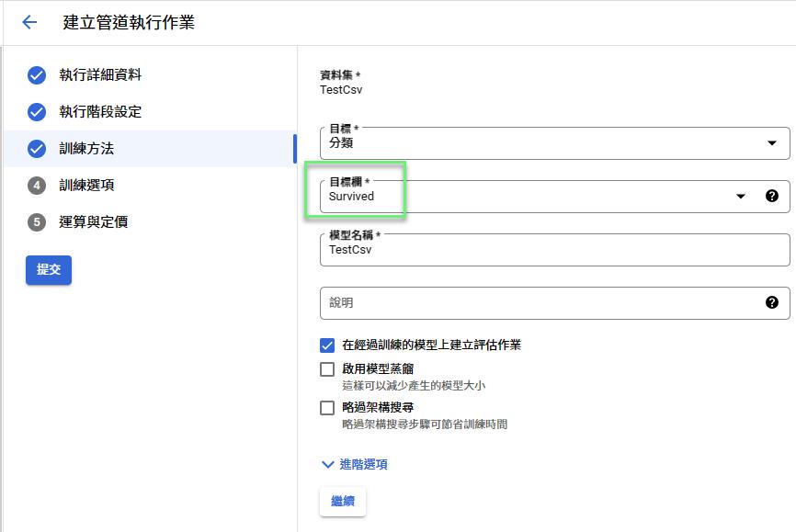Go to 運算與定價 step
The height and width of the screenshot is (532, 796).
(x=93, y=222)
